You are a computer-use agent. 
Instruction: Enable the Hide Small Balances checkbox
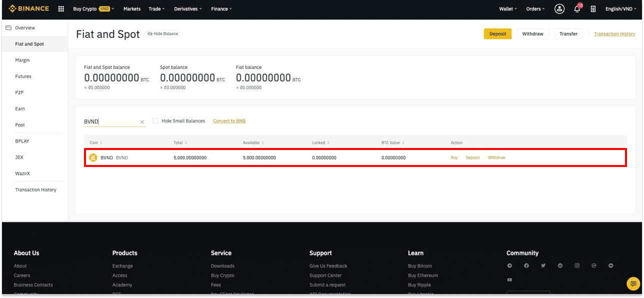[155, 121]
